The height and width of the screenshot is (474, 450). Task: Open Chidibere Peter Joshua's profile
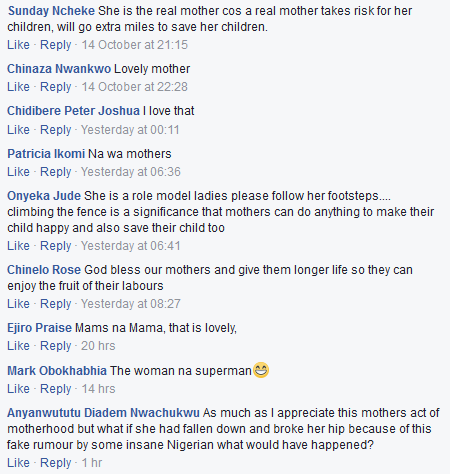pos(73,111)
